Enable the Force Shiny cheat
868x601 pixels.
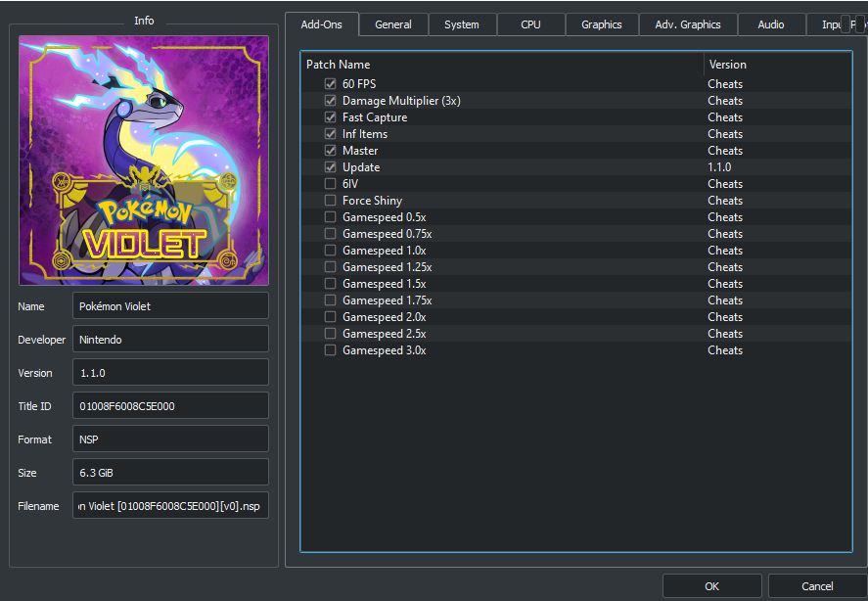click(330, 200)
